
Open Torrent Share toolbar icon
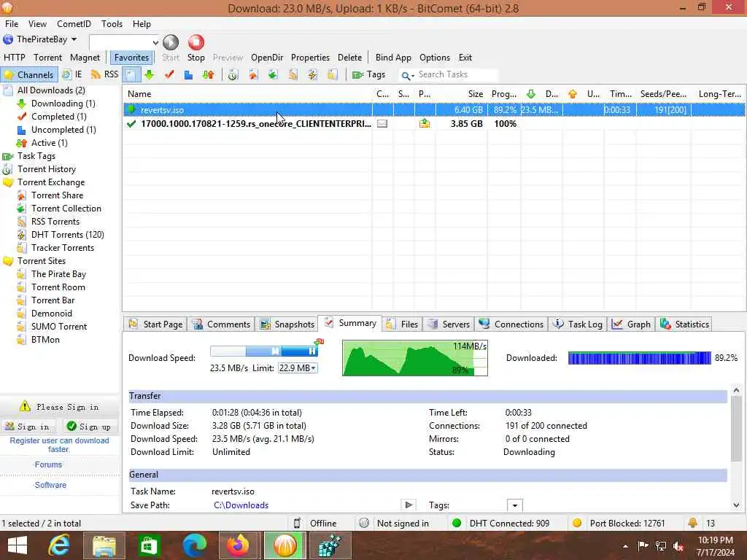tap(252, 74)
